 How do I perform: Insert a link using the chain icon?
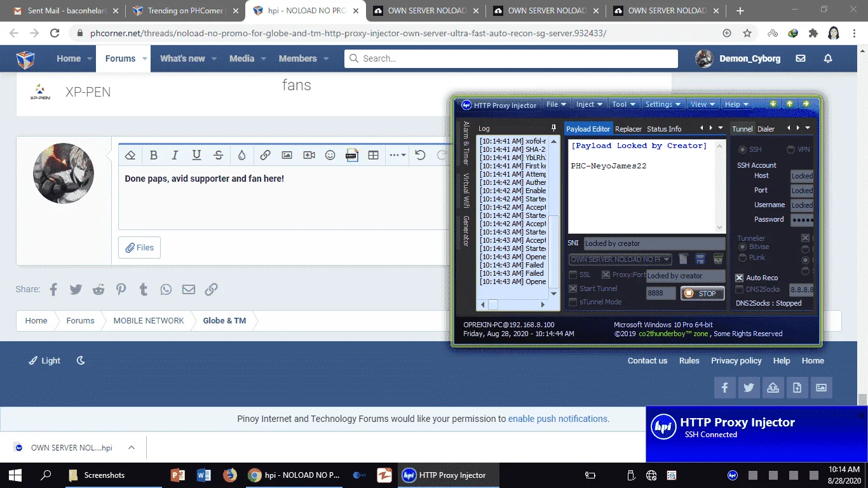tap(265, 155)
